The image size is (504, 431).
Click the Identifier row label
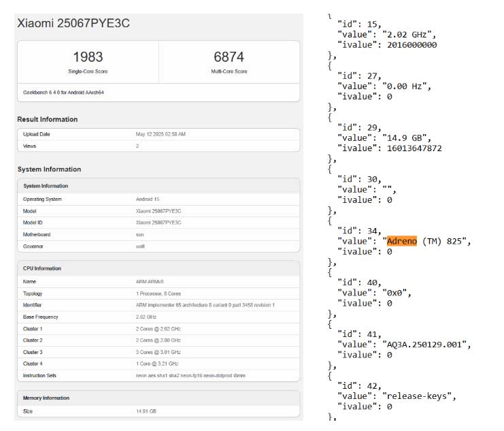tap(32, 305)
